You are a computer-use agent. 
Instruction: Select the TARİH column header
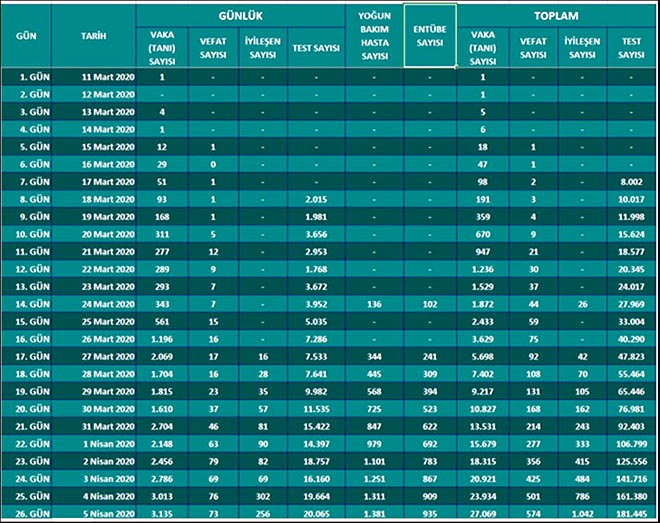[x=95, y=36]
